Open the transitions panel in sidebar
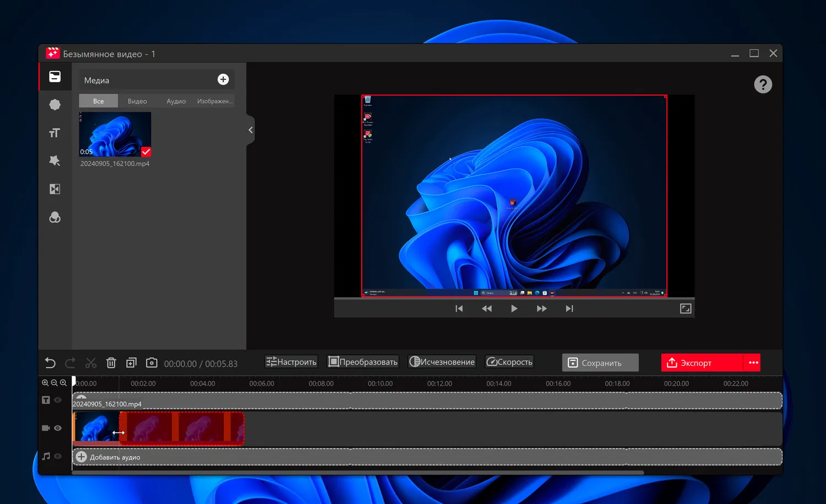The width and height of the screenshot is (826, 504). [x=55, y=189]
